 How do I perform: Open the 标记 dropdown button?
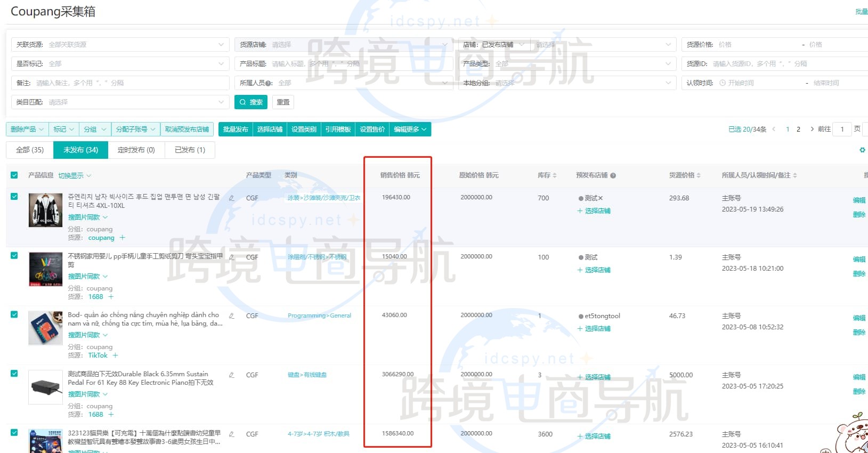(x=63, y=130)
